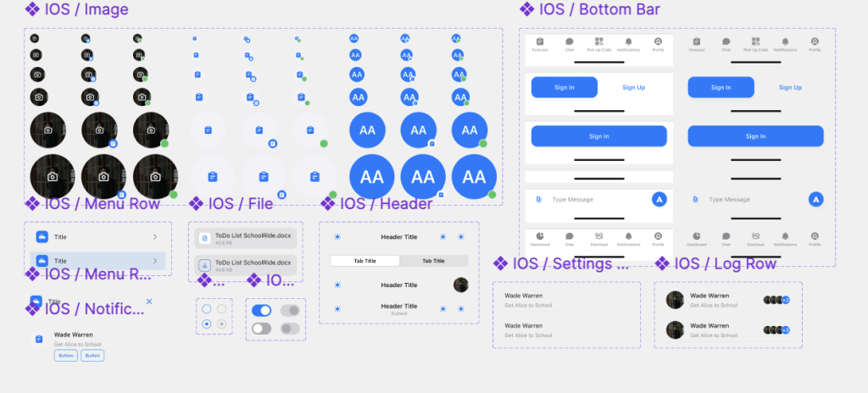Click the Sign Up link in the left white bar
Image resolution: width=868 pixels, height=393 pixels.
coord(633,87)
